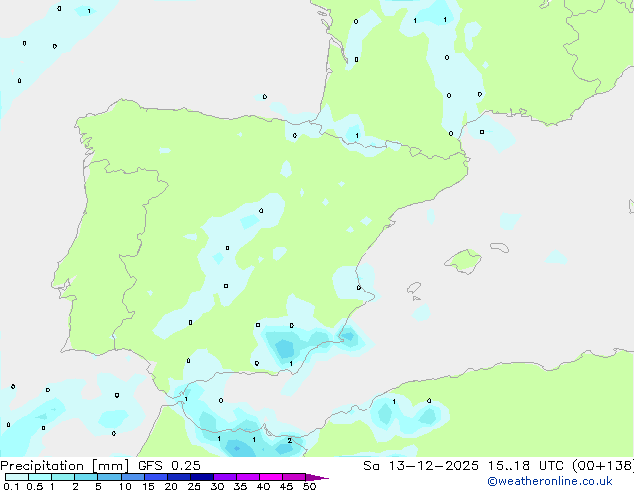The width and height of the screenshot is (634, 490).
Task: Click the '50' legend scale number
Action: [309, 486]
